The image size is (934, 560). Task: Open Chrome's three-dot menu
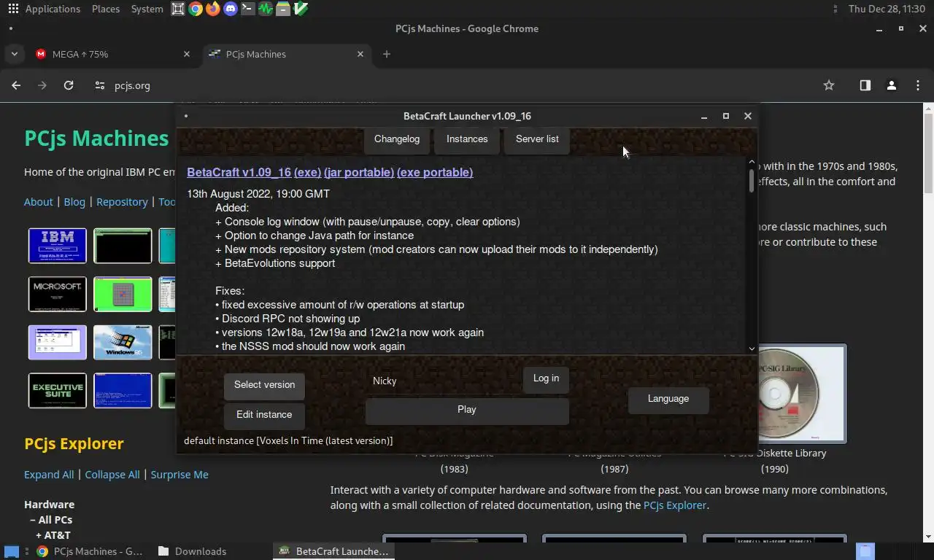pyautogui.click(x=918, y=85)
